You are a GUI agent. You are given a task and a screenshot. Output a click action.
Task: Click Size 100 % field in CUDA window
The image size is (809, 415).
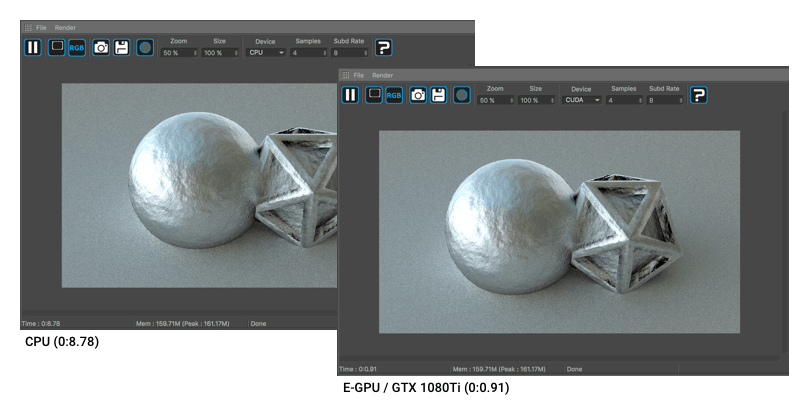[x=536, y=100]
